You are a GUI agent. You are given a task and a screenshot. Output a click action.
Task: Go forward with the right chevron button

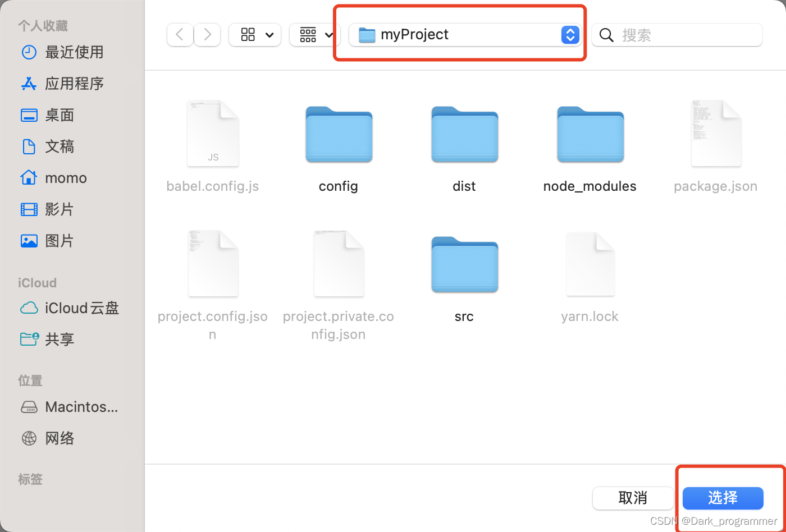207,35
